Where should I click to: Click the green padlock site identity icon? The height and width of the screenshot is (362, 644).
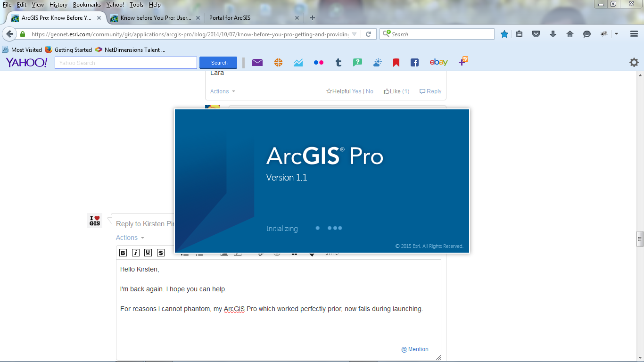(22, 34)
